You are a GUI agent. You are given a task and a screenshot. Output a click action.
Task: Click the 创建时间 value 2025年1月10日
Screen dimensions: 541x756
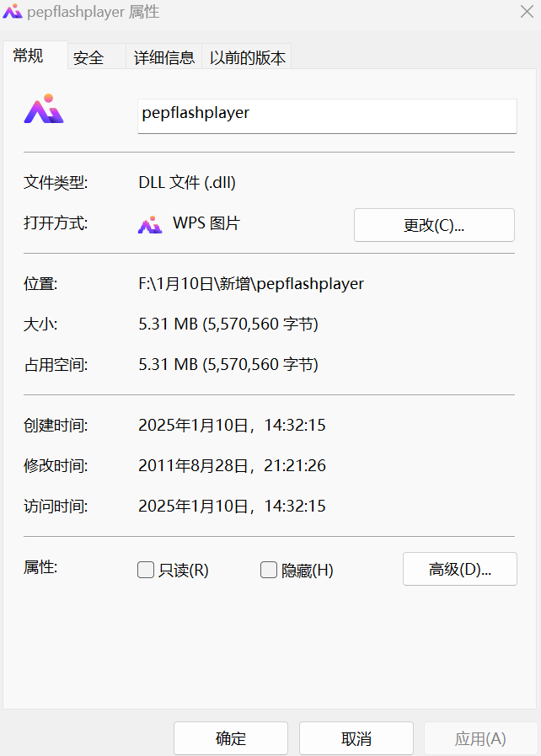[x=232, y=426]
